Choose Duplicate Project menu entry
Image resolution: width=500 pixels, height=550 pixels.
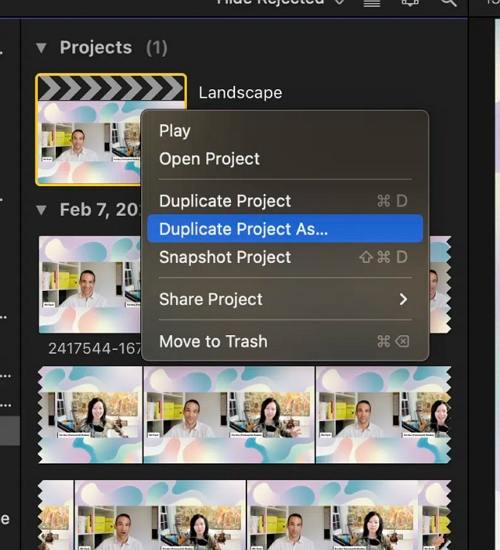point(285,201)
